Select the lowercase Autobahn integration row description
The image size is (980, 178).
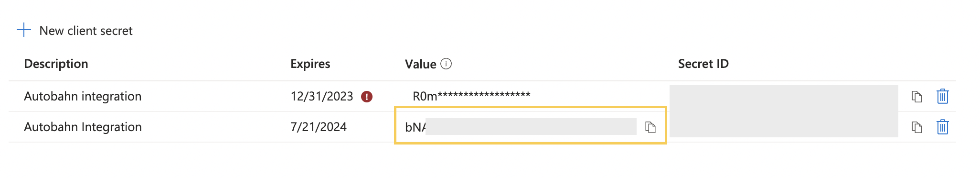(83, 97)
